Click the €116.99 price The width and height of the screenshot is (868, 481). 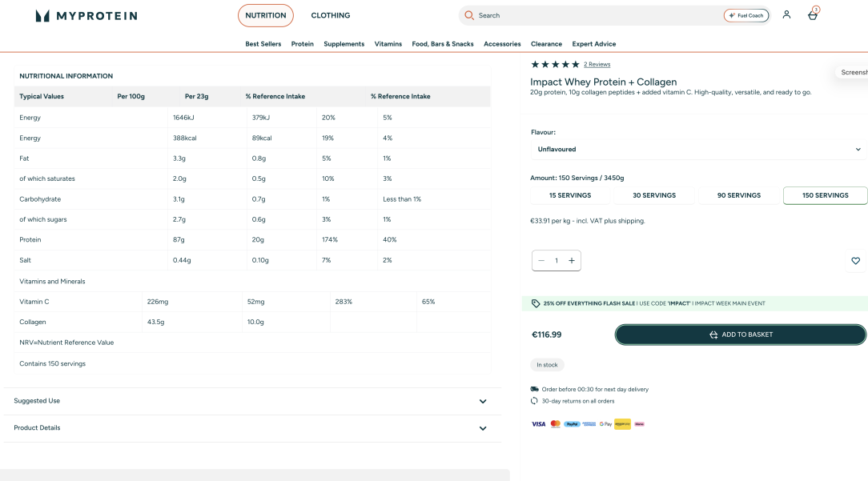[546, 335]
